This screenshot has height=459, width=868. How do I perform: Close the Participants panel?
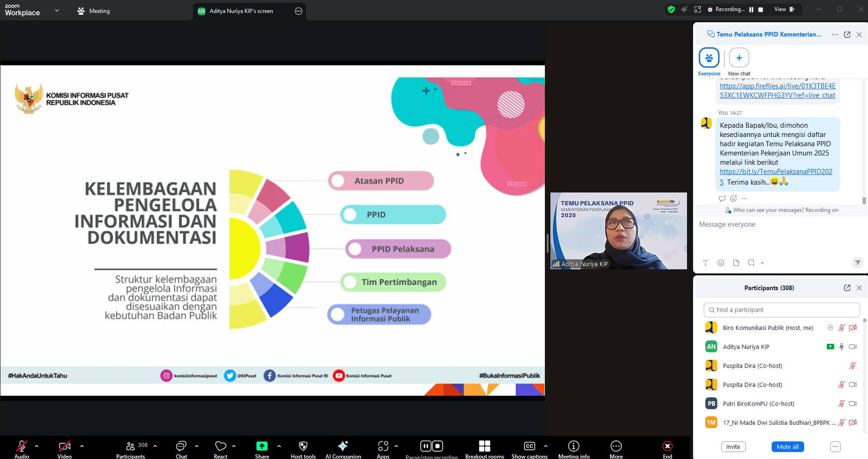click(859, 288)
